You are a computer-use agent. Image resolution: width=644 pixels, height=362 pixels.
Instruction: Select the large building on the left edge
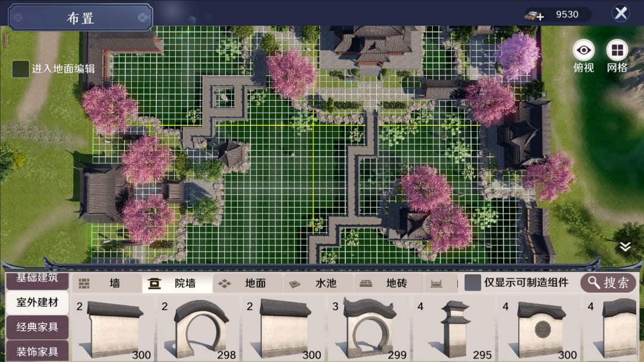coord(101,193)
